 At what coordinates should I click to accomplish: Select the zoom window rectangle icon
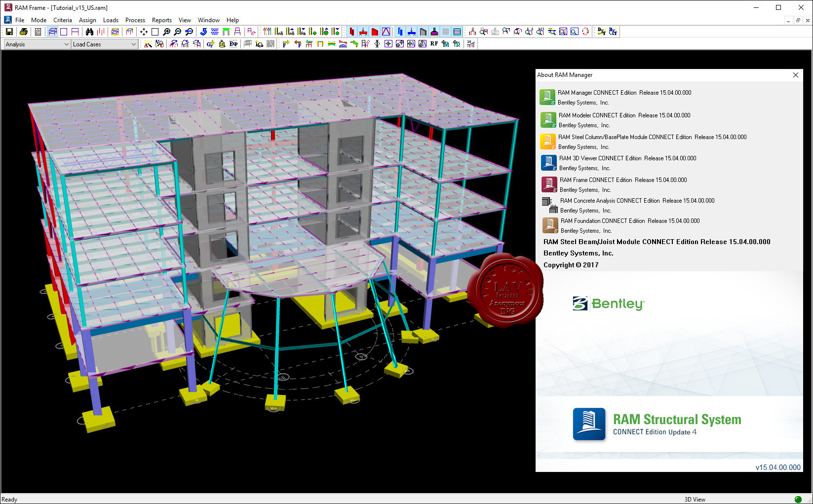pos(155,32)
